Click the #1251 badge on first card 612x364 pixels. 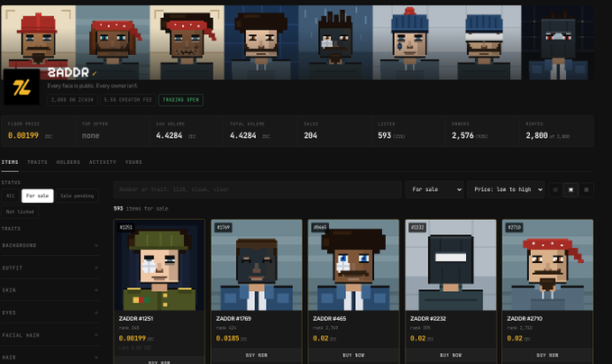click(126, 227)
